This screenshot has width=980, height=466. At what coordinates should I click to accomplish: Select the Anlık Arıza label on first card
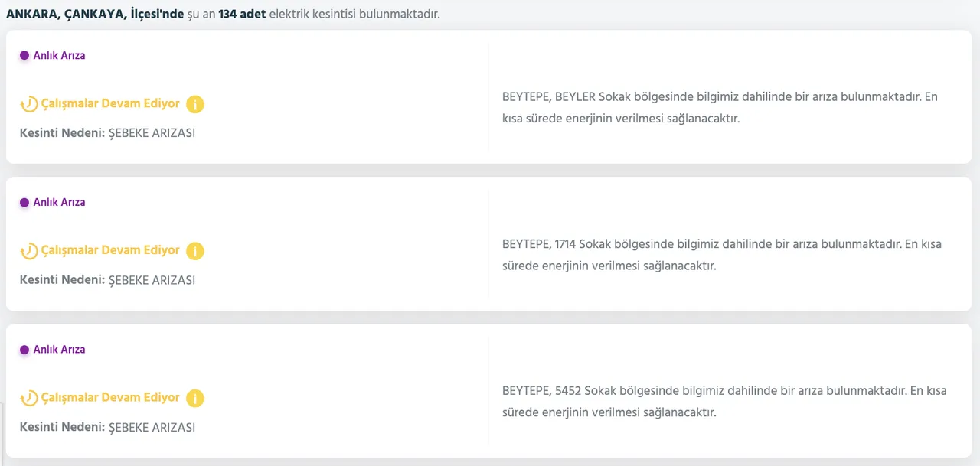pos(59,55)
